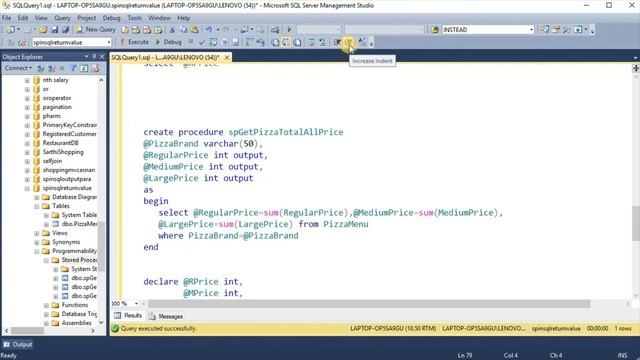Select the SarthiShopping database

click(62, 152)
